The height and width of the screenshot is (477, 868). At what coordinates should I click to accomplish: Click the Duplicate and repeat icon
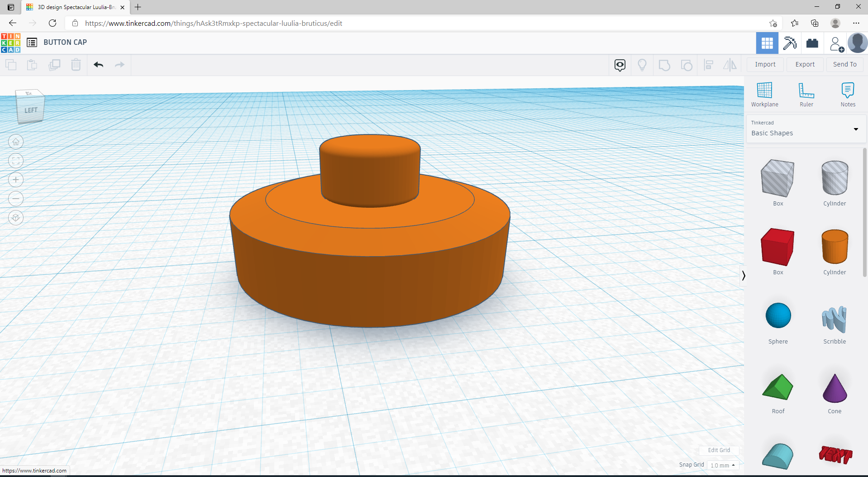click(54, 65)
